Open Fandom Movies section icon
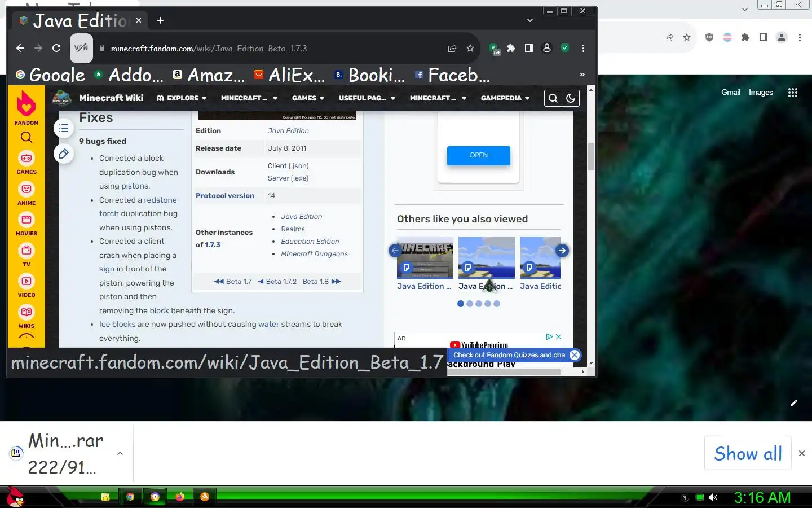The width and height of the screenshot is (812, 508). pyautogui.click(x=27, y=224)
